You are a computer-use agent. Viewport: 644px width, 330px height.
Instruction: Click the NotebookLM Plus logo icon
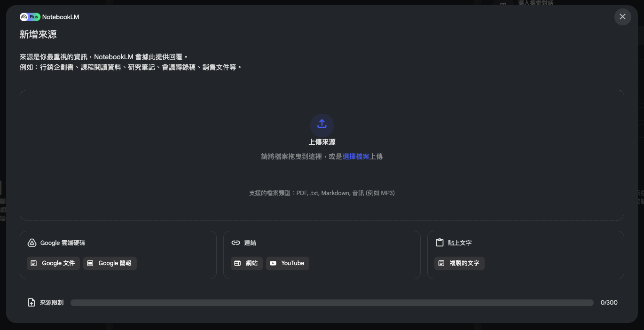coord(30,17)
